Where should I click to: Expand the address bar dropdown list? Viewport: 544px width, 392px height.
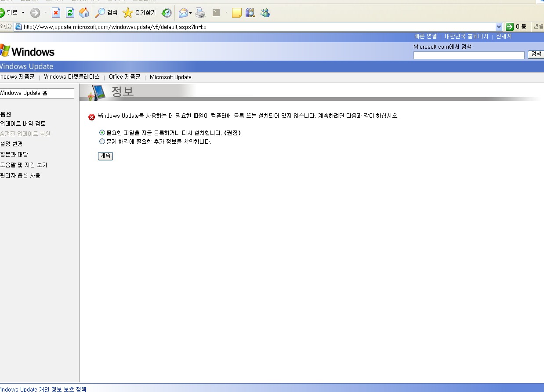(x=499, y=27)
